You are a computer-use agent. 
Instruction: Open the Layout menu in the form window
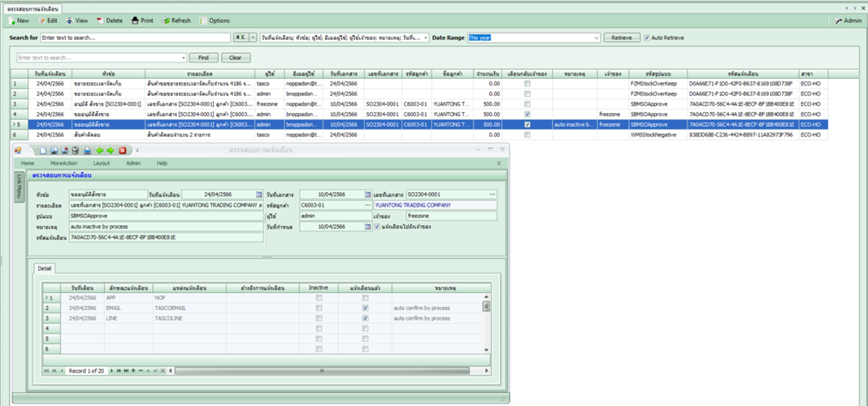point(101,163)
